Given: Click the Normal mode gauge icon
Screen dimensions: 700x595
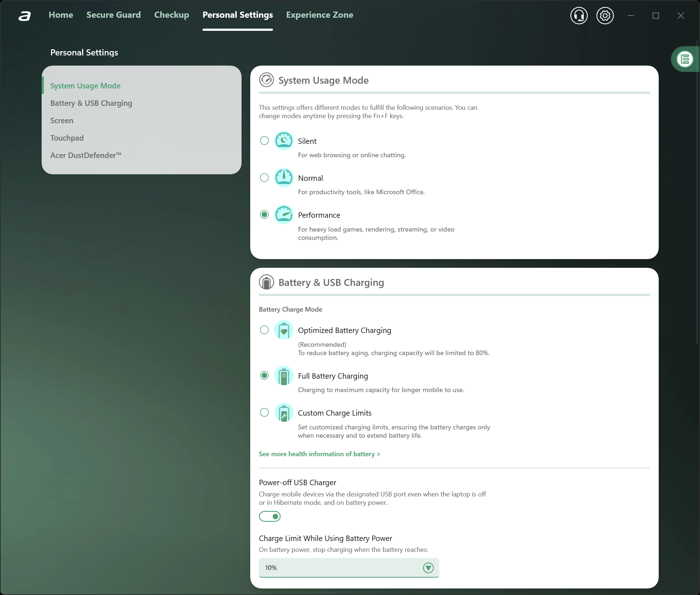Looking at the screenshot, I should (x=284, y=178).
